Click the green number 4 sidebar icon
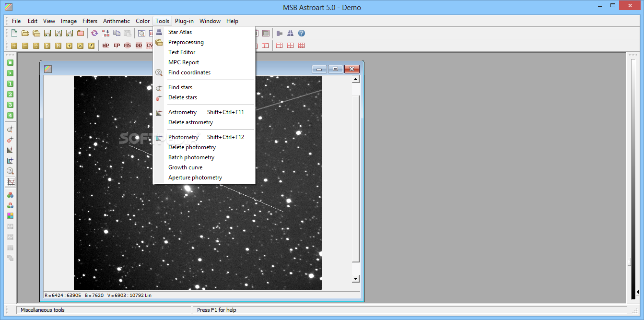The image size is (644, 320). pos(10,116)
